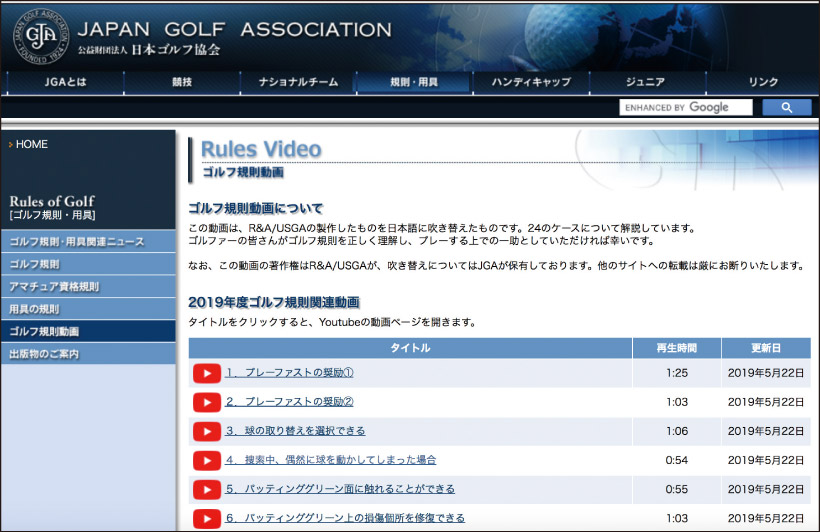This screenshot has width=820, height=532.
Task: Click YouTube icon for video 5
Action: tap(206, 489)
